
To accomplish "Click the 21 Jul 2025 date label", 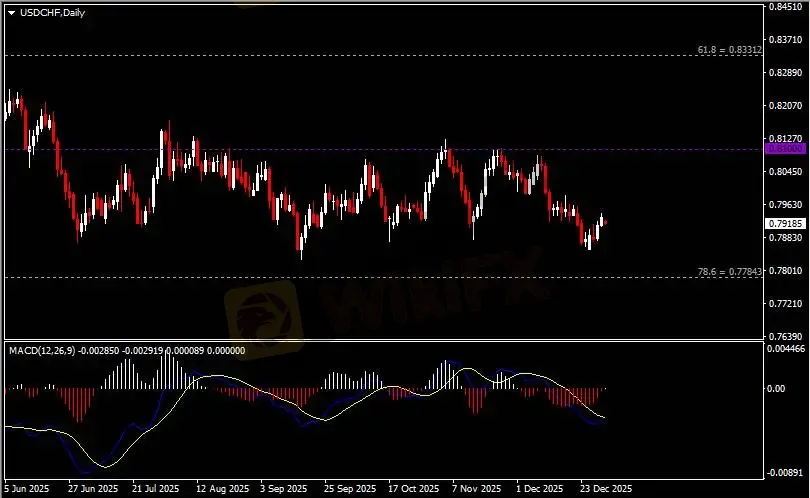I will coord(155,488).
